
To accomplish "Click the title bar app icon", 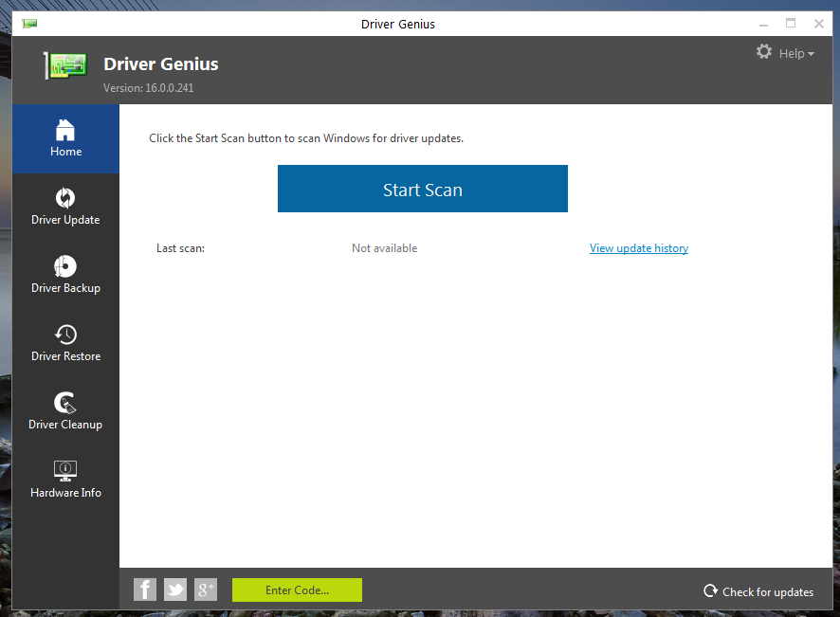I will pos(29,23).
